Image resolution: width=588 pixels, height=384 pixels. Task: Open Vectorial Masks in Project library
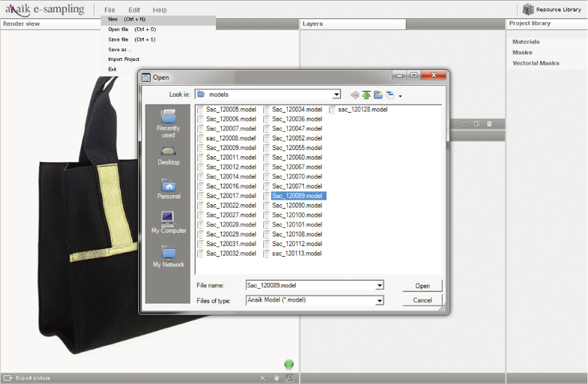click(536, 63)
